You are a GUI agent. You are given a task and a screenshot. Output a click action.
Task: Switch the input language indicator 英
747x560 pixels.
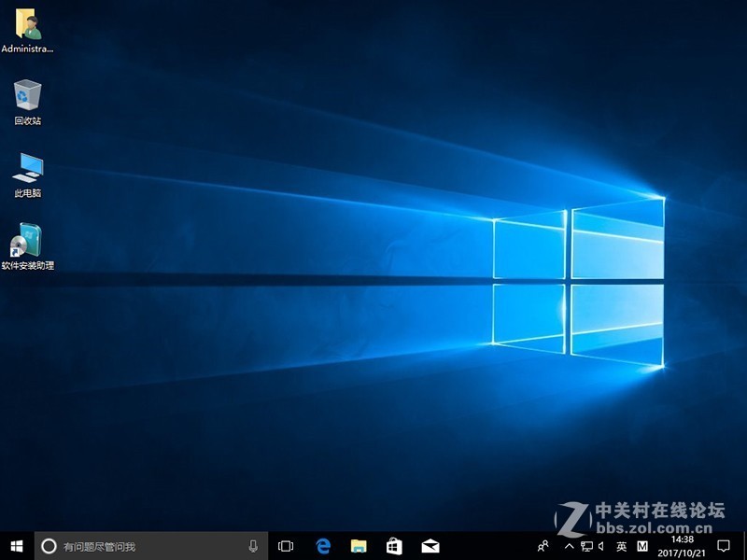621,546
